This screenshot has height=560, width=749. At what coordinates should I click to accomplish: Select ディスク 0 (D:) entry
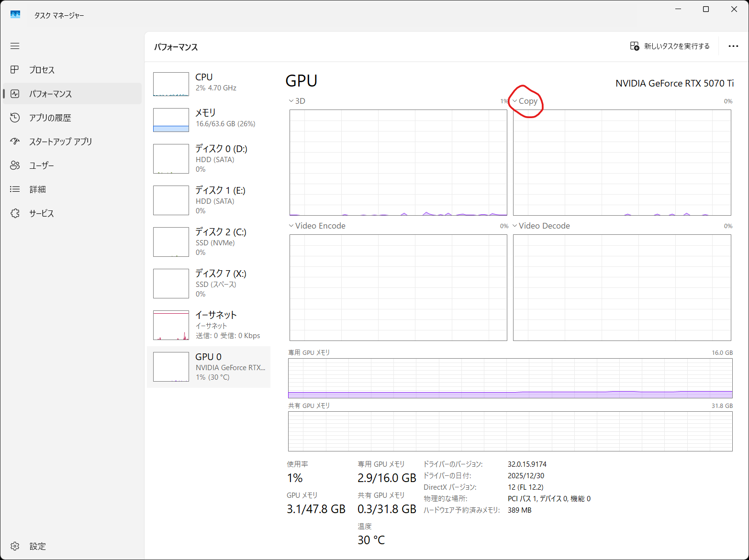pyautogui.click(x=209, y=158)
